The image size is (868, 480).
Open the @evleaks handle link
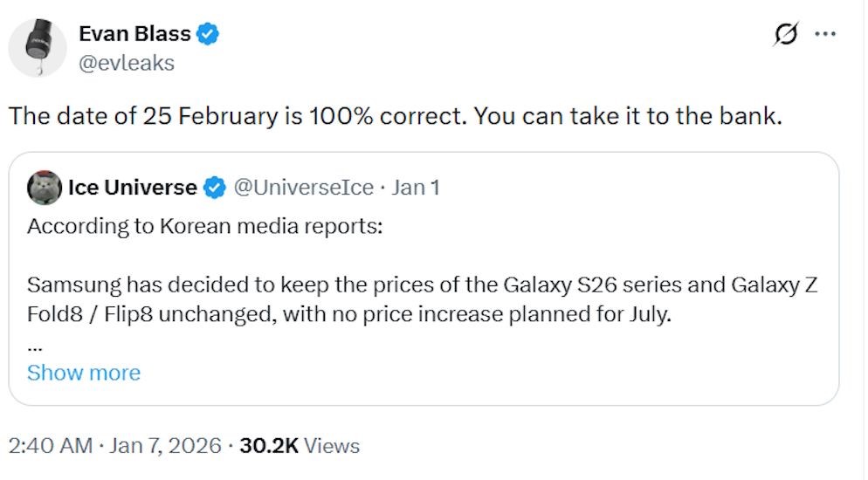tap(127, 63)
